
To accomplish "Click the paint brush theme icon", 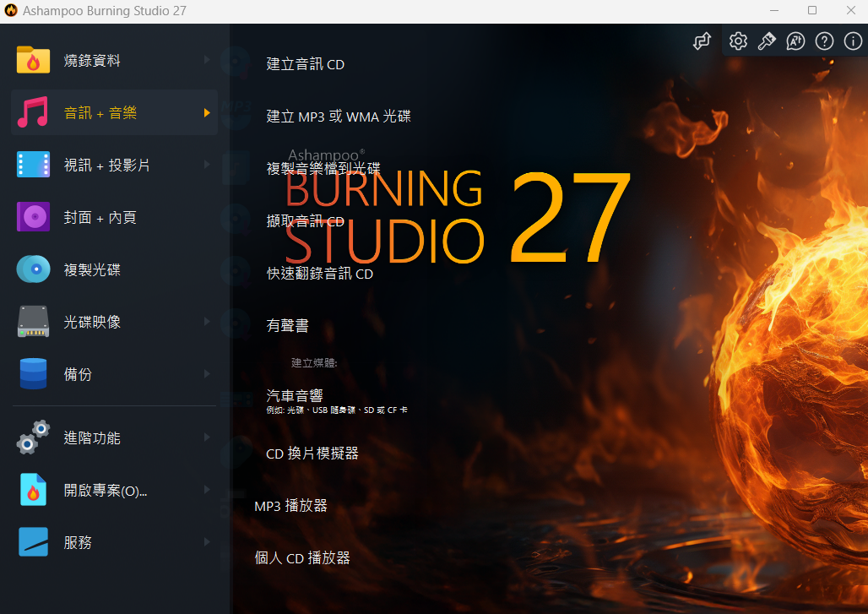I will click(767, 41).
